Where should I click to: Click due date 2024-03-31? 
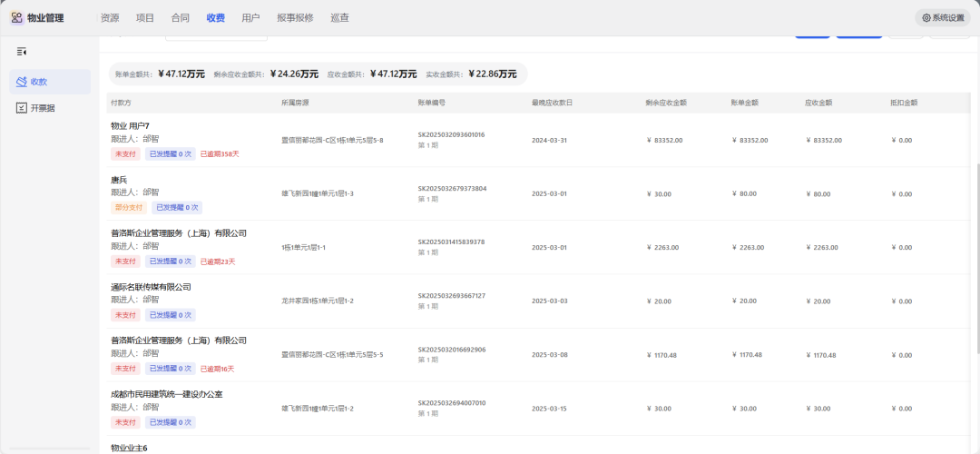click(x=549, y=140)
